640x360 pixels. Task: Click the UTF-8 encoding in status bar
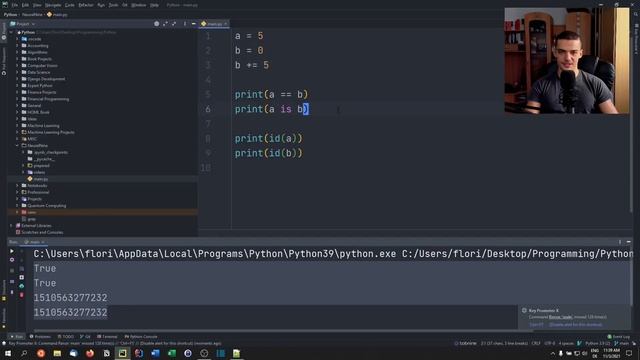tap(549, 344)
